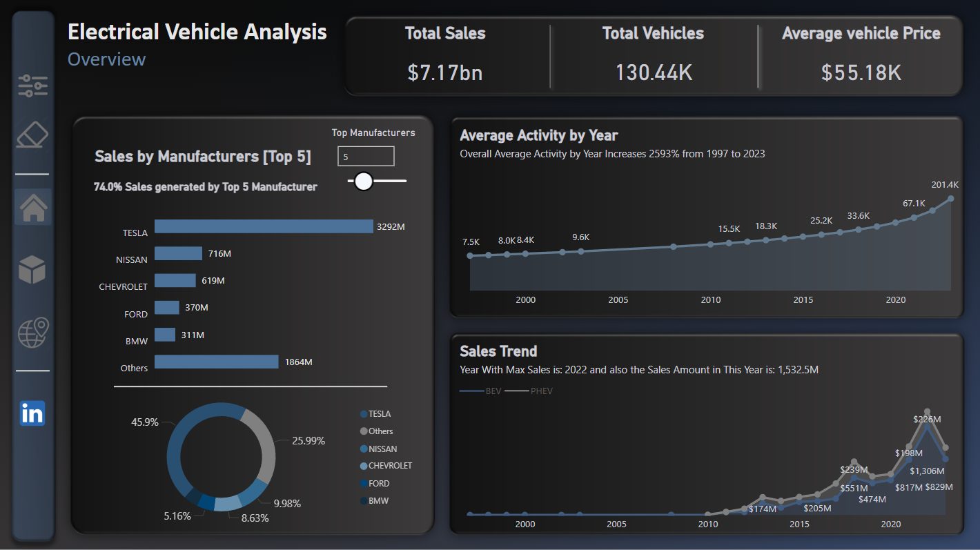Click the Top Manufacturers number input box
This screenshot has width=980, height=550.
point(366,157)
